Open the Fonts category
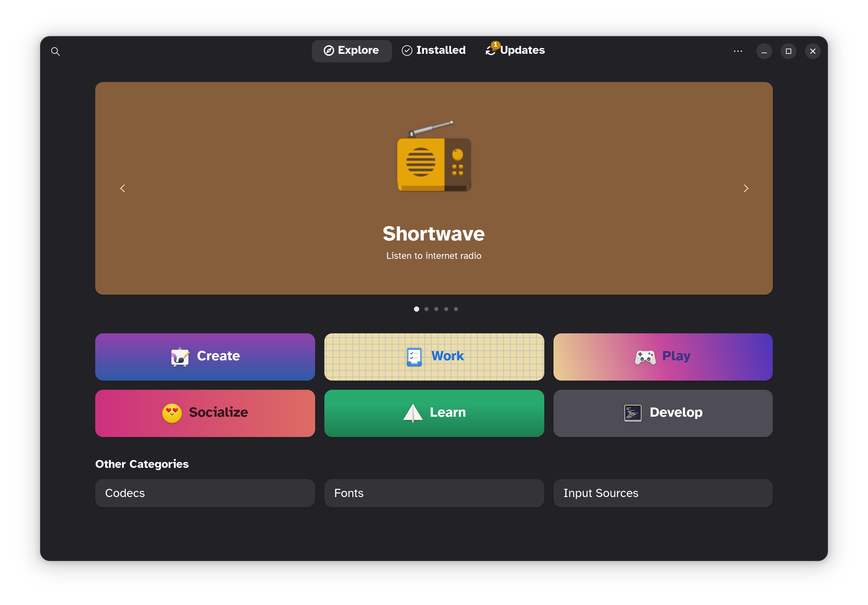Image resolution: width=868 pixels, height=605 pixels. (x=434, y=493)
